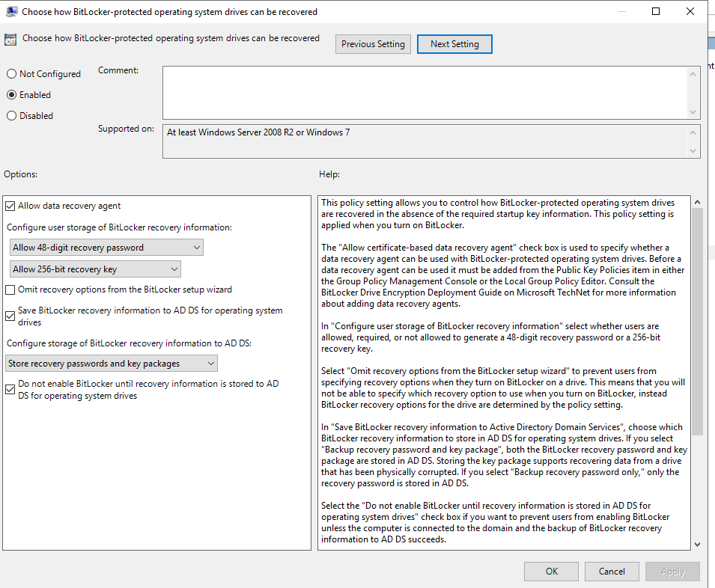The width and height of the screenshot is (715, 588).
Task: Click the 'Help:' label
Action: click(329, 174)
